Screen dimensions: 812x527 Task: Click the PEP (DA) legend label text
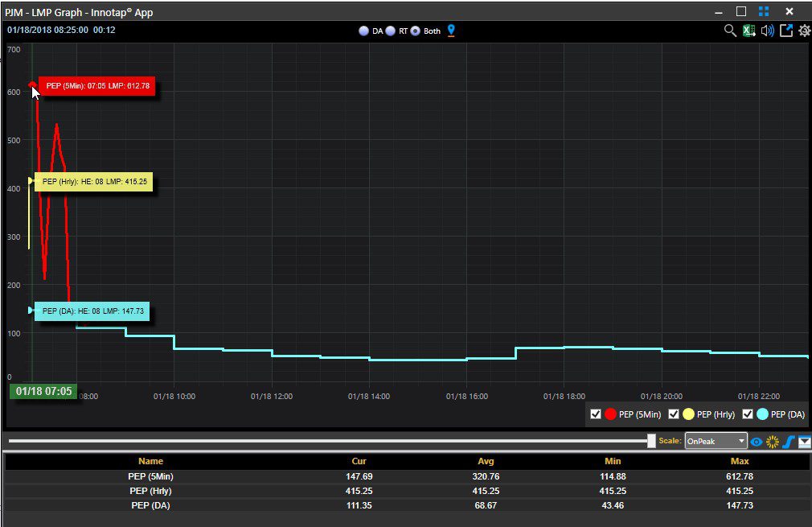[788, 414]
